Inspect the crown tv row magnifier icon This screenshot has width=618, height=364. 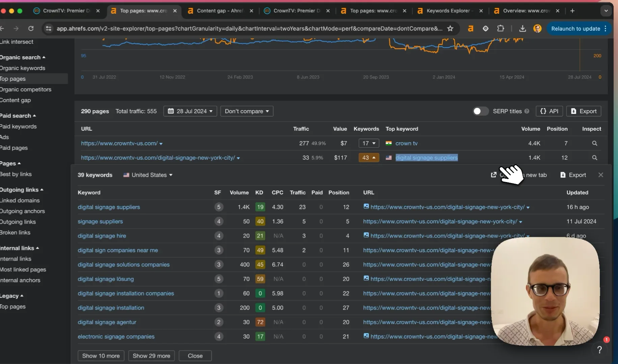594,143
